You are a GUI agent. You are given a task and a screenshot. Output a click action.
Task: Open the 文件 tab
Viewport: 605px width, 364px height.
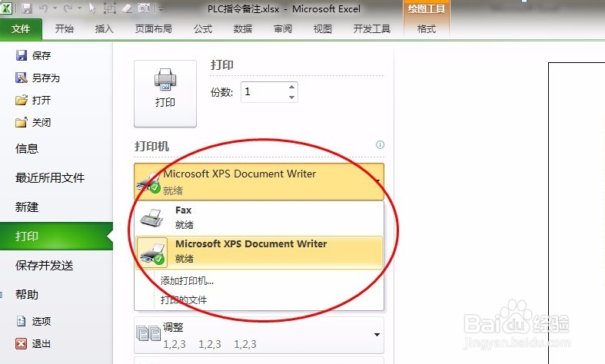[x=21, y=29]
